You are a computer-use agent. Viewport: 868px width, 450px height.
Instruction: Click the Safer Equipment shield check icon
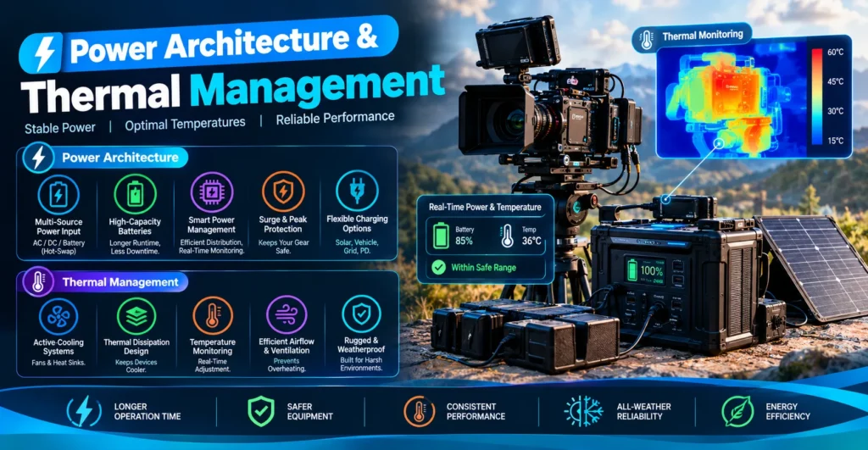[x=261, y=411]
